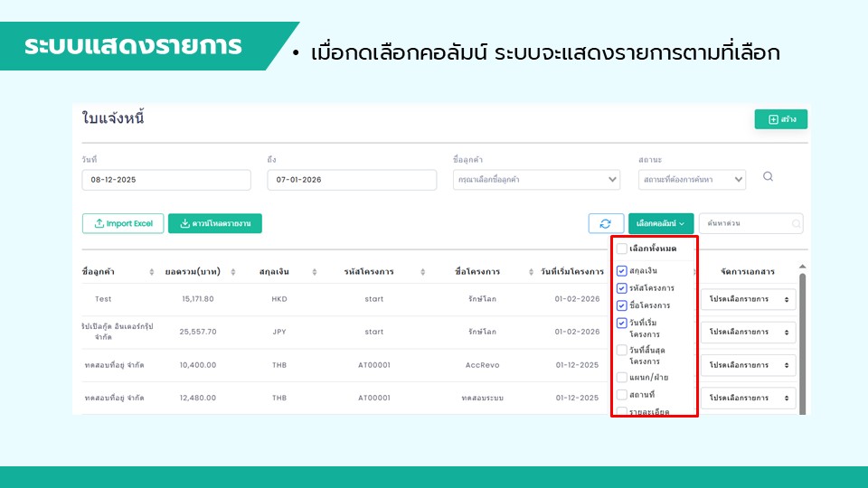Open เลือกคอลัมน์ column selector dropdown
This screenshot has height=488, width=868.
661,223
